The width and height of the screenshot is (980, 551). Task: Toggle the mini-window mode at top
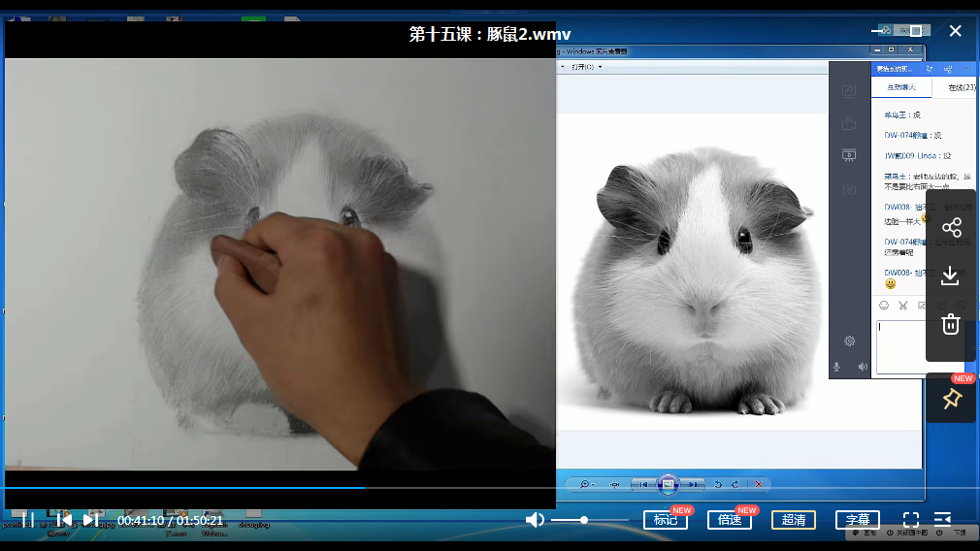pos(916,31)
